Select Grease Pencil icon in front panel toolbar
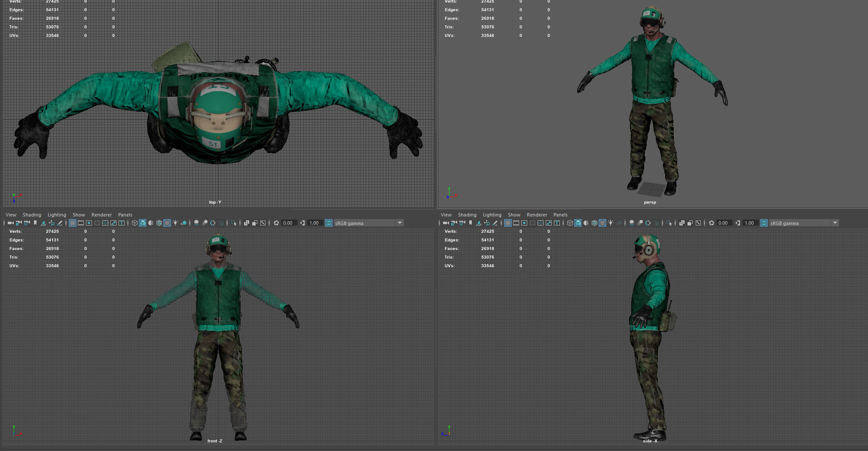This screenshot has height=451, width=868. 60,223
